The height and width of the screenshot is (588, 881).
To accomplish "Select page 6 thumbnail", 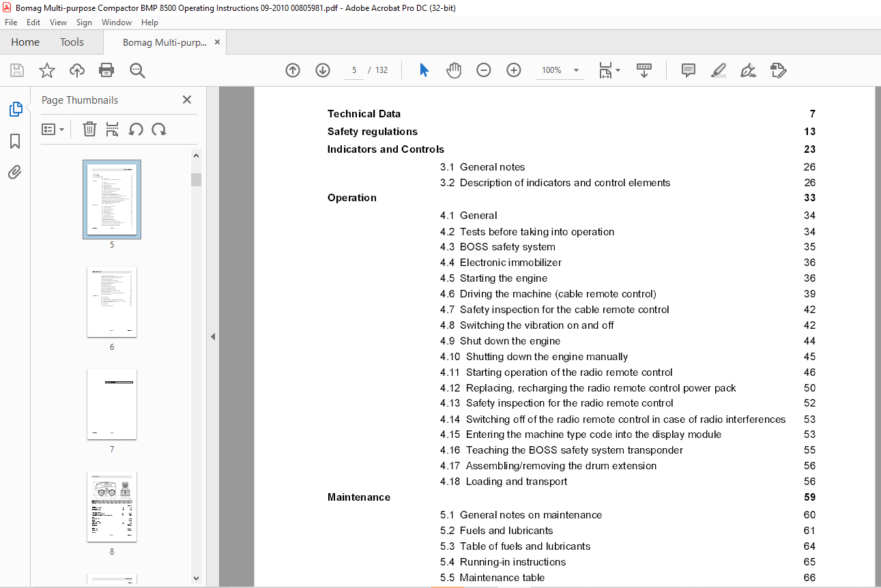I will (x=112, y=302).
